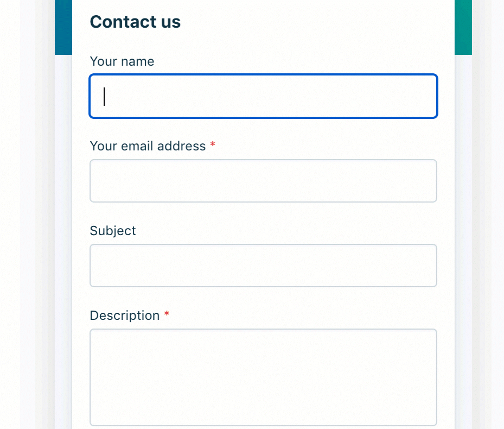Click inside the Your name input field
This screenshot has height=429, width=504.
[x=263, y=96]
